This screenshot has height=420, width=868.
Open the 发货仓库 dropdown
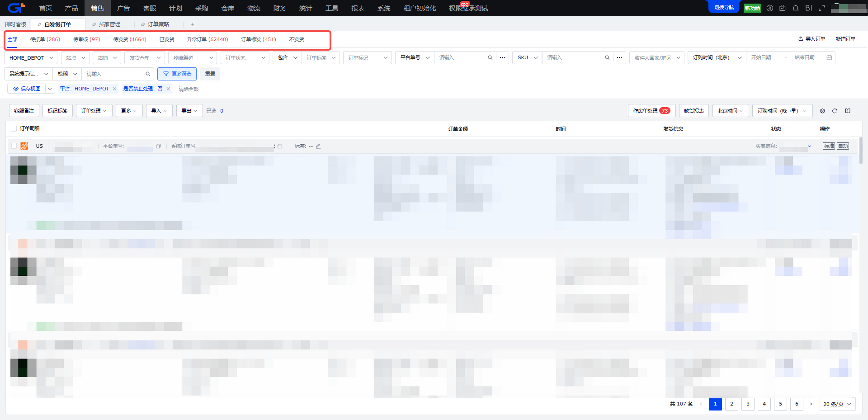coord(145,58)
